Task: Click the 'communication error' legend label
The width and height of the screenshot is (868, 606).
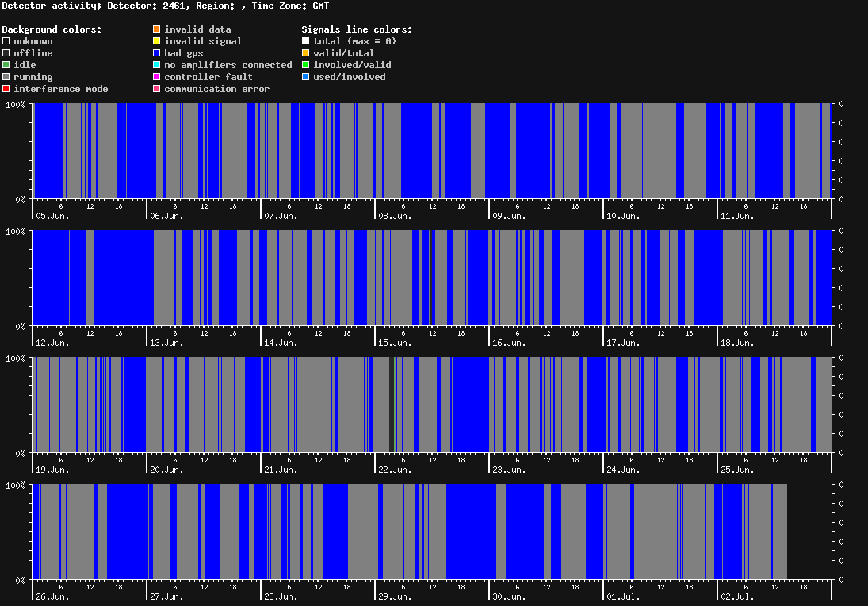Action: coord(217,89)
